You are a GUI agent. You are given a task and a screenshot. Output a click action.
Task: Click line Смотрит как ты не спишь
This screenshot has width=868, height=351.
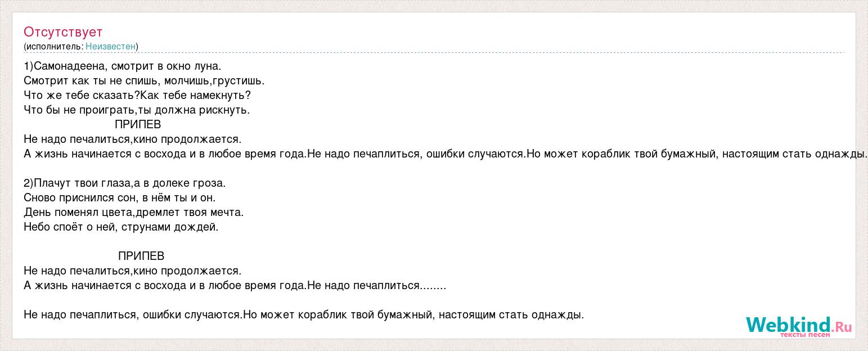pos(144,81)
